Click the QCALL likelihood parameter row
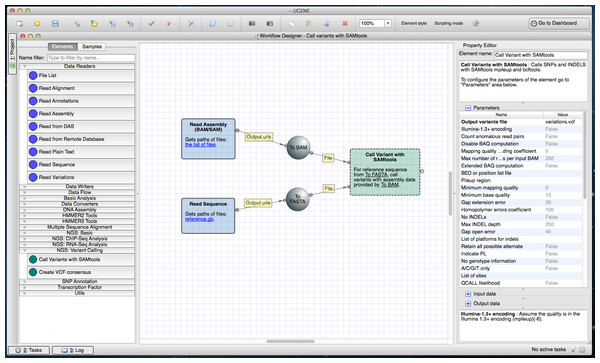This screenshot has width=600, height=363. click(x=521, y=283)
